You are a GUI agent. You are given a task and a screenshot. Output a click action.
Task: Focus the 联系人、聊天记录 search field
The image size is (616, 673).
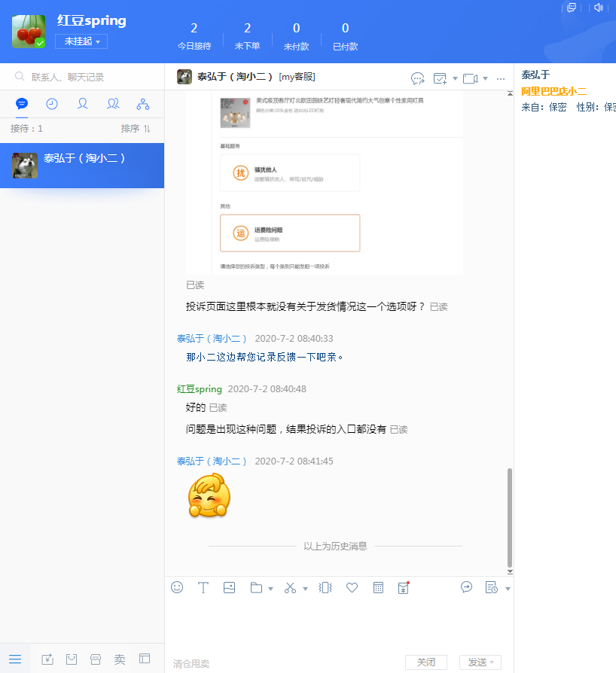(82, 77)
